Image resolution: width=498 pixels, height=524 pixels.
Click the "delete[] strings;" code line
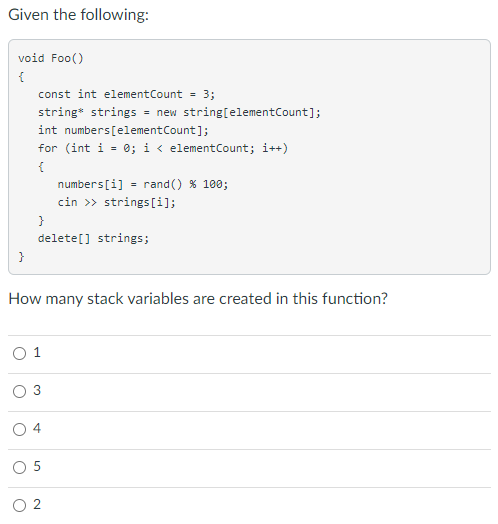(93, 238)
